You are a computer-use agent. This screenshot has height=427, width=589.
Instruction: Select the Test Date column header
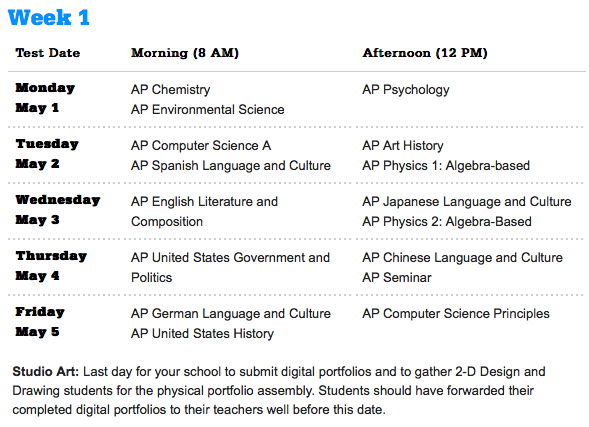point(48,53)
